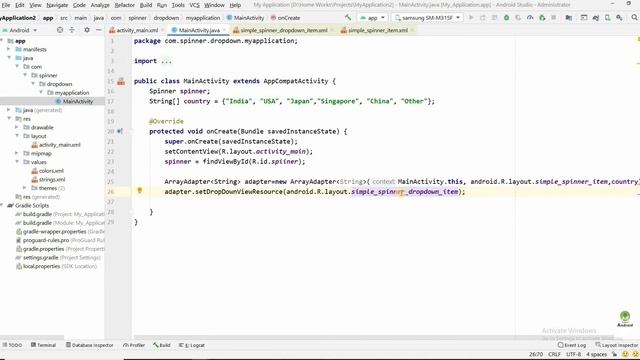Click the Stop square icon in the toolbar

pyautogui.click(x=554, y=18)
